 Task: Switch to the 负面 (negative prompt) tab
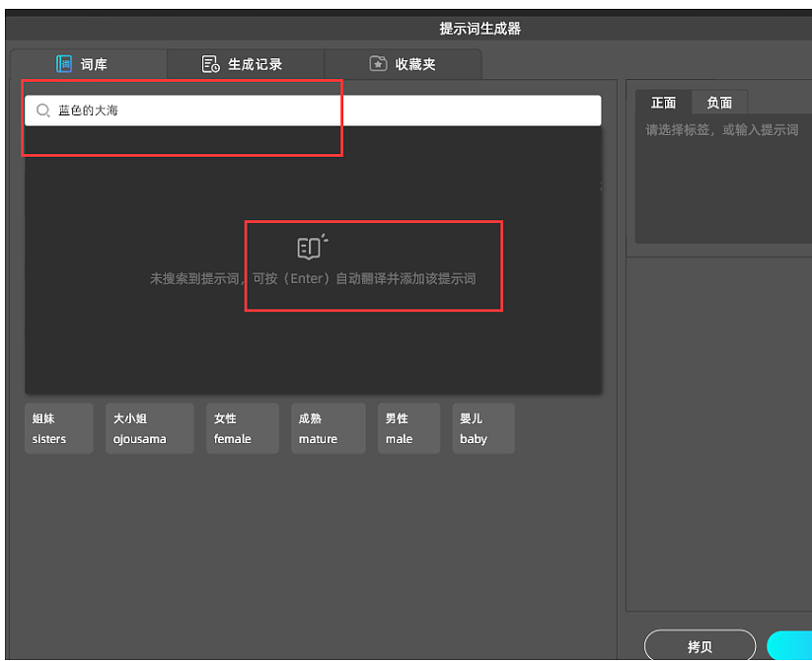pyautogui.click(x=719, y=102)
